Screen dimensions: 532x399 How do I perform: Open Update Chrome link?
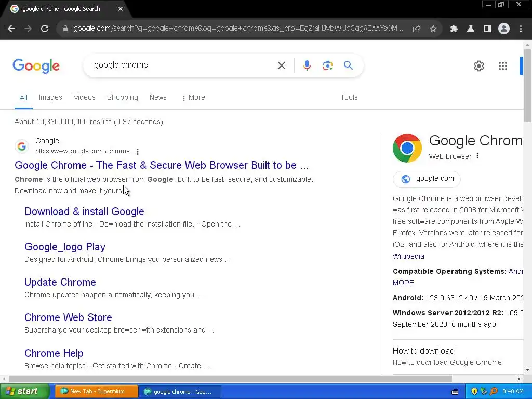pyautogui.click(x=60, y=282)
